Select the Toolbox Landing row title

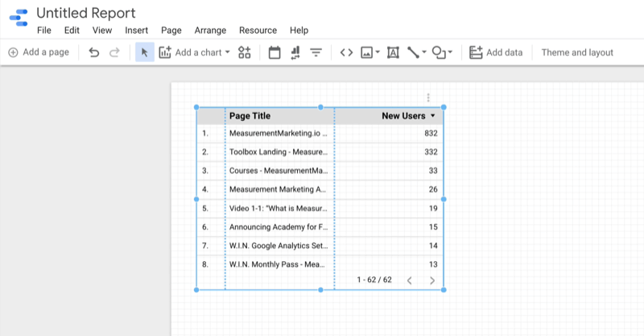279,151
